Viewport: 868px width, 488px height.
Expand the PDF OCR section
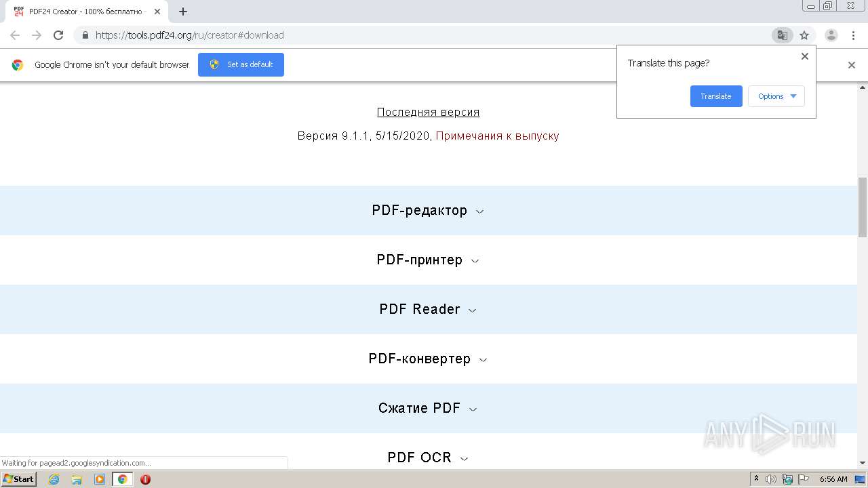428,458
